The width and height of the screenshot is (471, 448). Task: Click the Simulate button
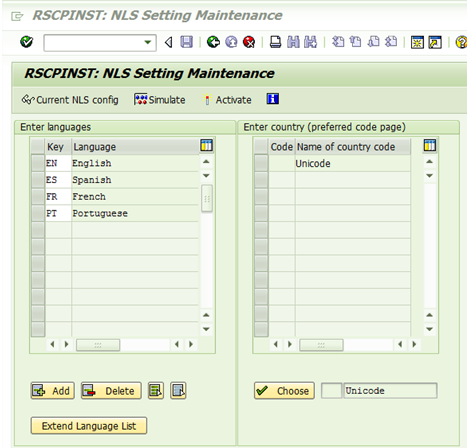pos(159,100)
